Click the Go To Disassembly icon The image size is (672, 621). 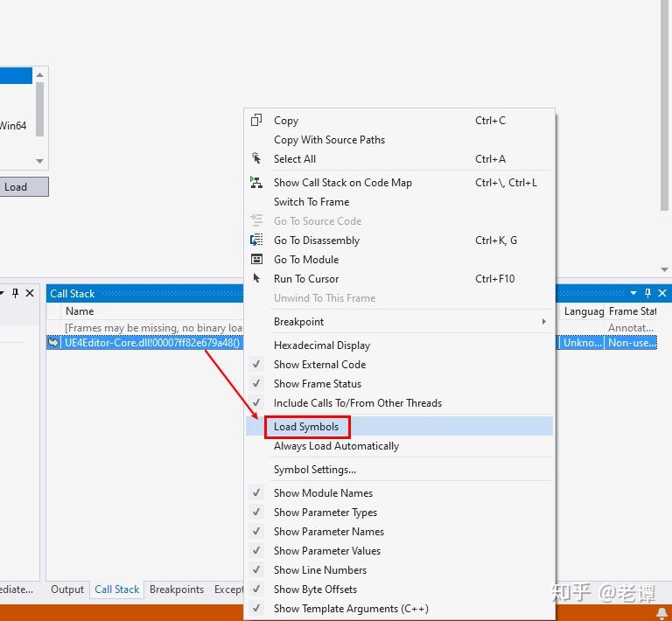tap(256, 241)
